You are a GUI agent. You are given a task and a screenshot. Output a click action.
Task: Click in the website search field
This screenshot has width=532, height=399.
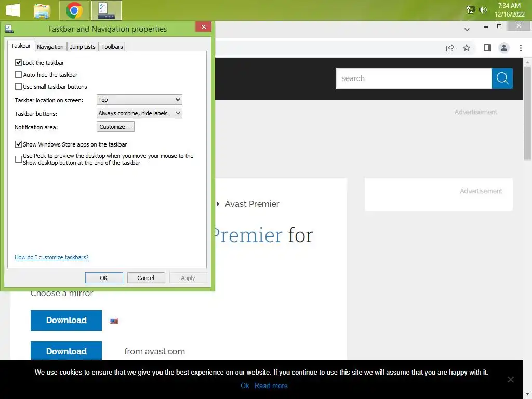tap(414, 78)
